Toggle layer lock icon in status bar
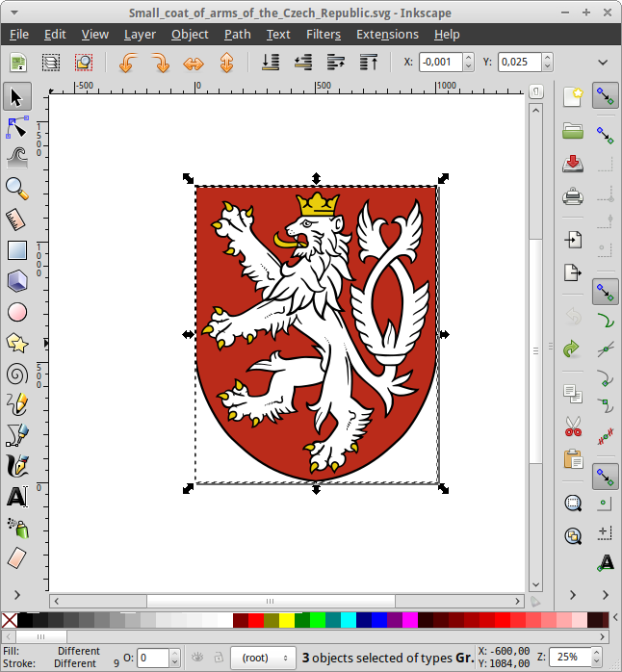The image size is (622, 672). (217, 658)
